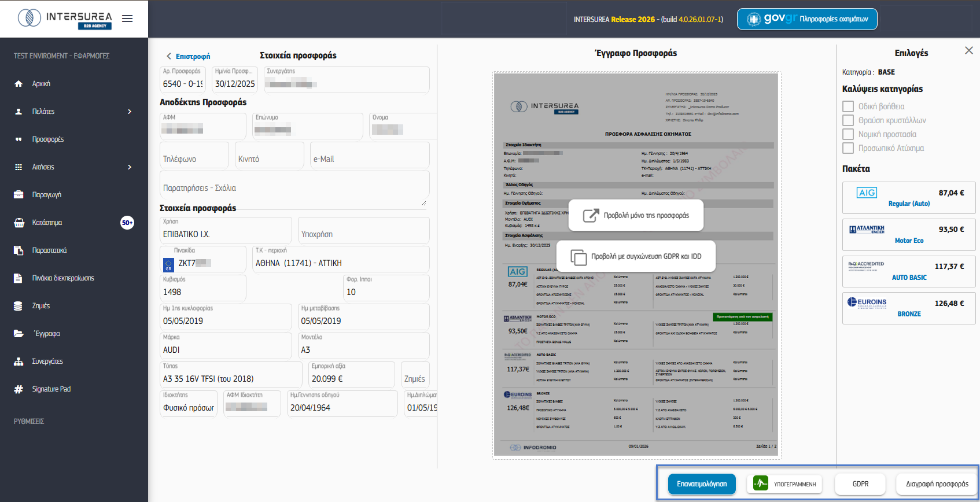Click the Κατάστημα store icon
Viewport: 980px width, 502px height.
click(x=19, y=223)
